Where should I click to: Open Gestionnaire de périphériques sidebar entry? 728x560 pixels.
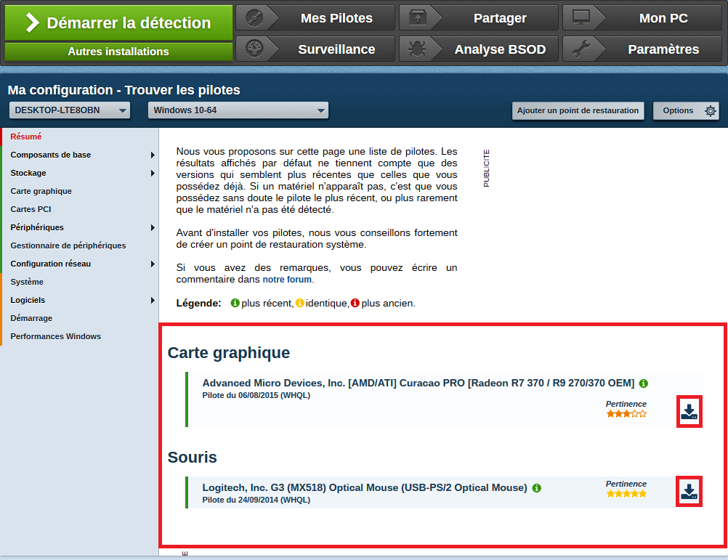click(x=68, y=245)
